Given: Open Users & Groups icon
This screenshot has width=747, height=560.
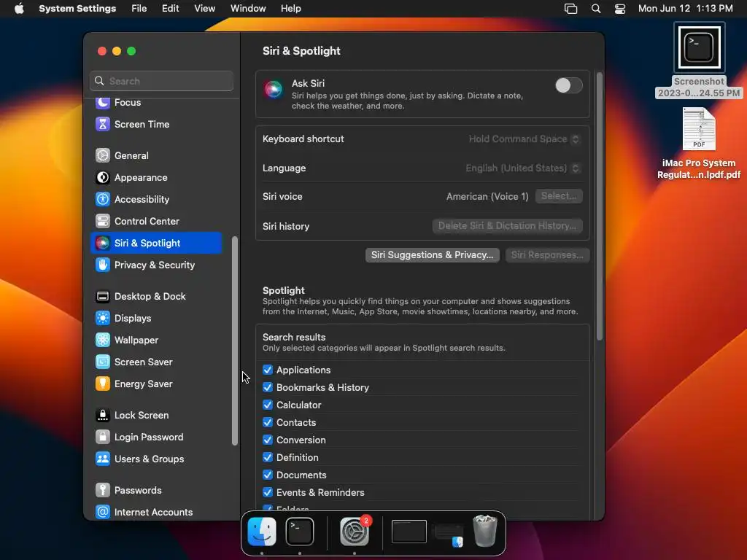Looking at the screenshot, I should coord(102,459).
